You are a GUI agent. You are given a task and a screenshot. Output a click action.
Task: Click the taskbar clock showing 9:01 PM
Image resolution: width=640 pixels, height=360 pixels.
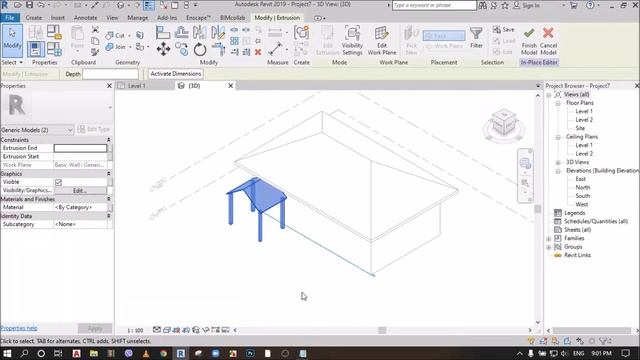point(601,353)
